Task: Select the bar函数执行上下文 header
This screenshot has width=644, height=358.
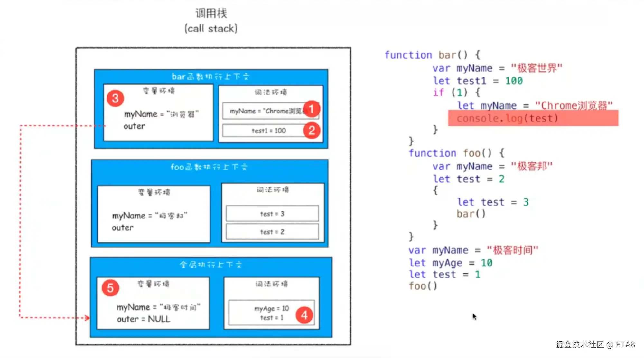Action: [x=210, y=77]
